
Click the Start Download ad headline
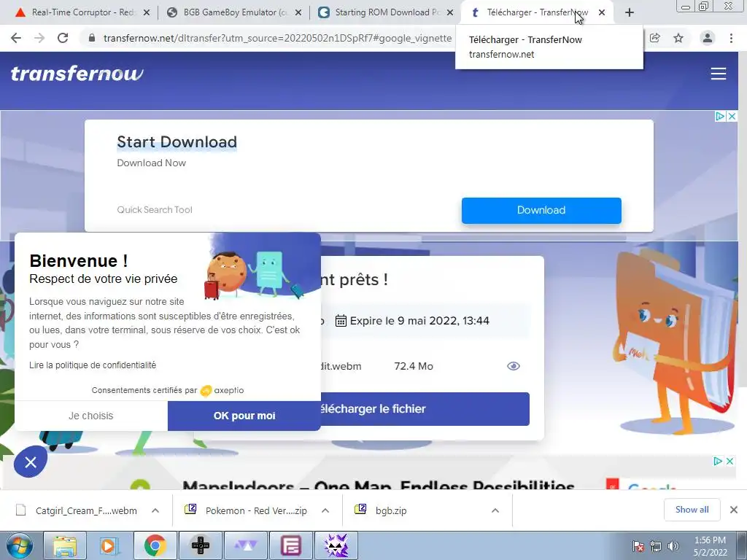[x=177, y=142]
